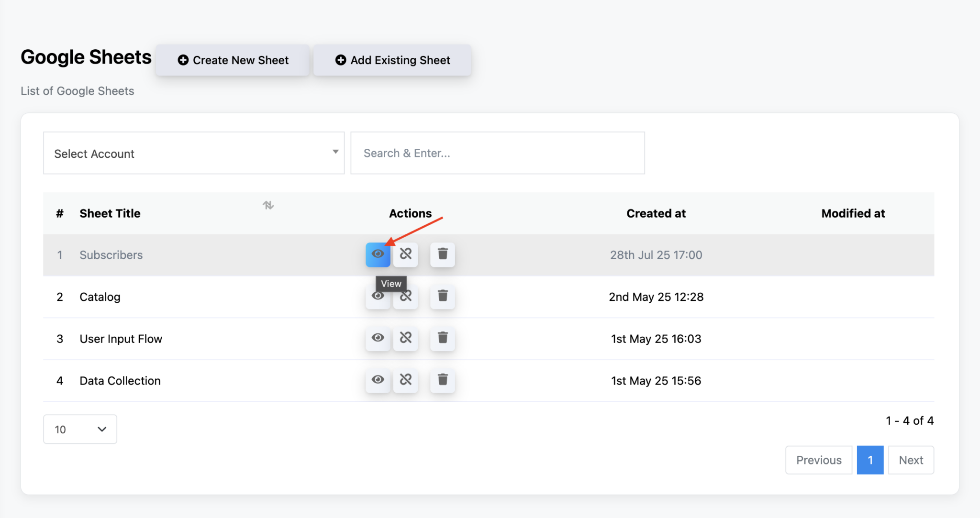
Task: Focus the Search & Enter field
Action: click(498, 153)
